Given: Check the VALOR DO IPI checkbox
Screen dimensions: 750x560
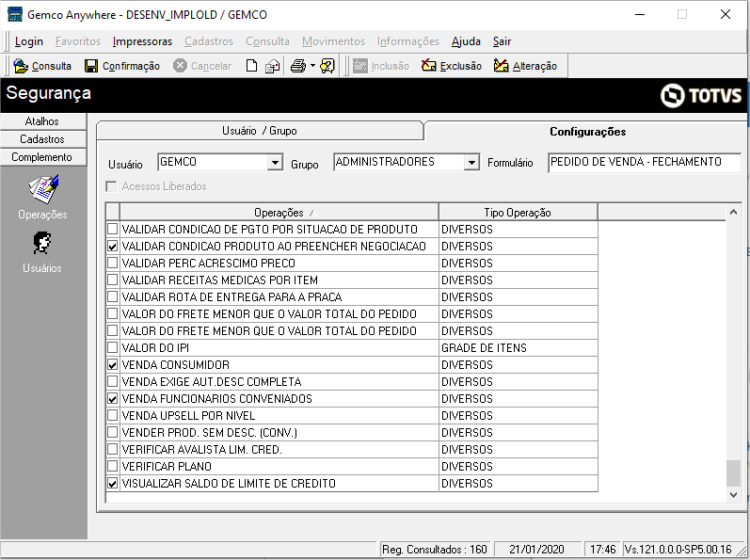Looking at the screenshot, I should [112, 347].
